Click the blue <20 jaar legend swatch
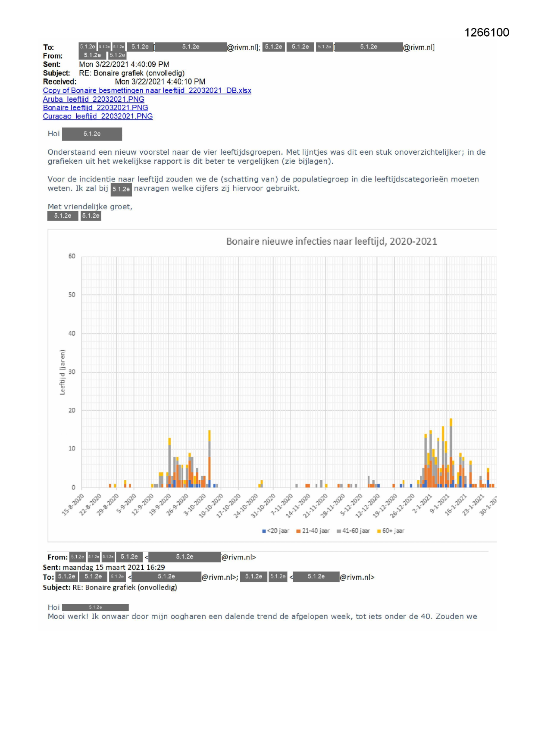Image resolution: width=535 pixels, height=756 pixels. 264,531
